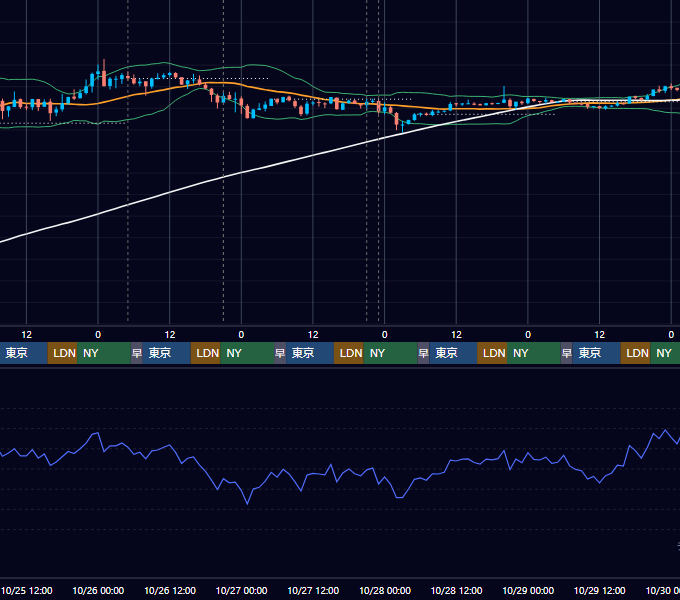Select the 東京 session block above 10/29 12:00
The height and width of the screenshot is (600, 680).
[596, 353]
